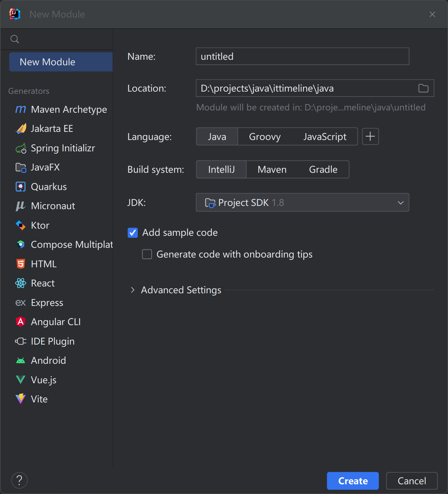Viewport: 448px width, 494px height.
Task: Click the HTML5 shield icon
Action: [21, 264]
